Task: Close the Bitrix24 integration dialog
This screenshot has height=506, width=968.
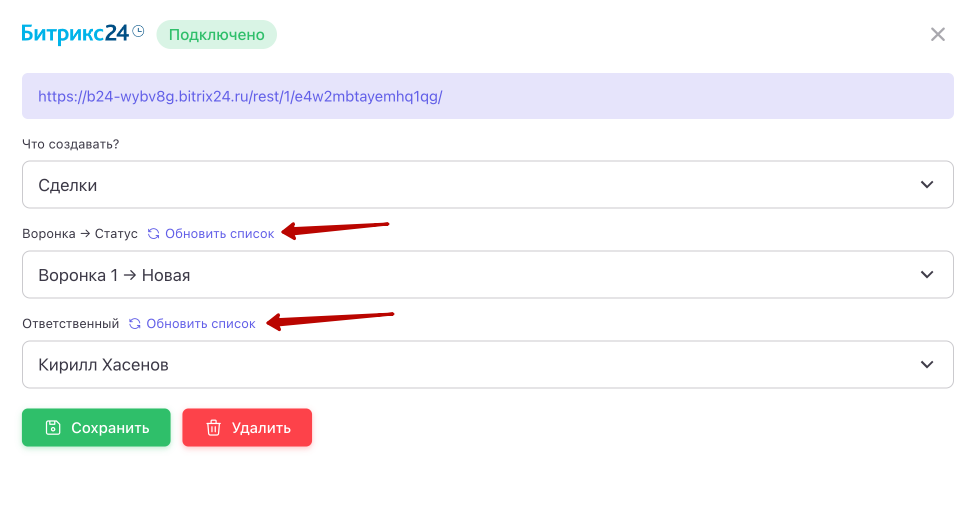Action: (937, 35)
